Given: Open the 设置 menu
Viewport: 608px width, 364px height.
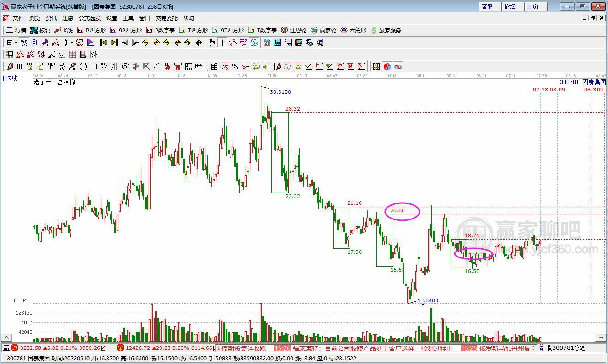Looking at the screenshot, I should click(x=112, y=18).
